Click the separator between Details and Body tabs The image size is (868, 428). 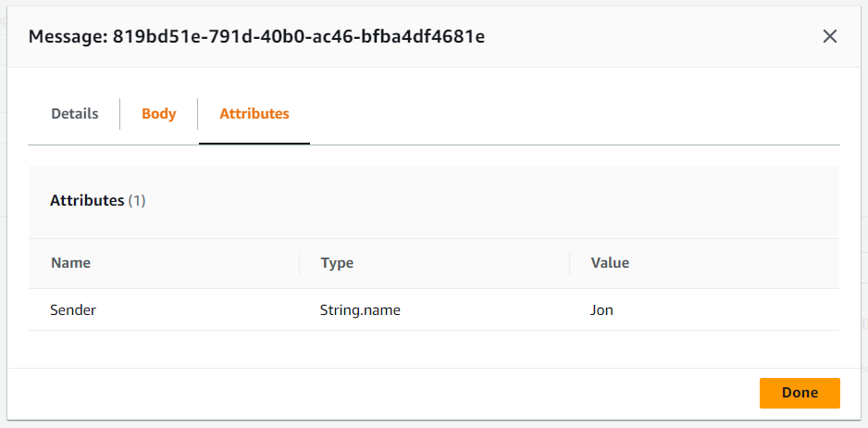pyautogui.click(x=120, y=114)
